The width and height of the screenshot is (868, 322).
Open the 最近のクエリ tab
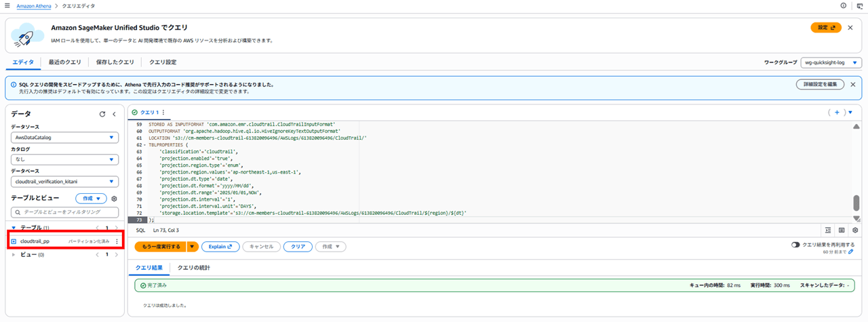pyautogui.click(x=64, y=62)
